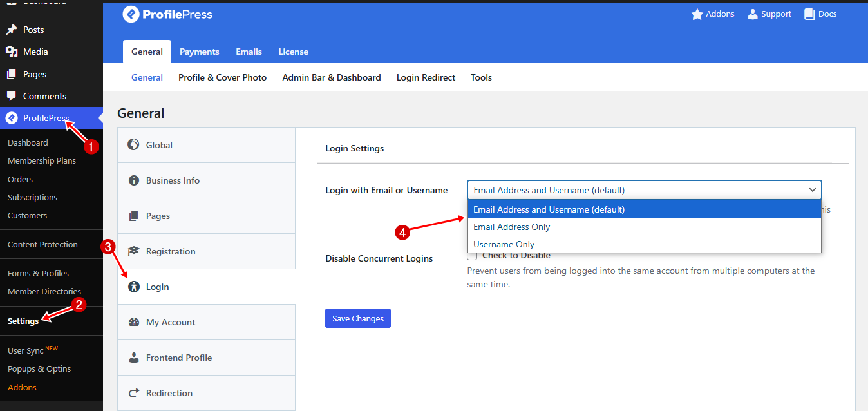Image resolution: width=868 pixels, height=411 pixels.
Task: Open the Comments admin menu
Action: point(44,96)
